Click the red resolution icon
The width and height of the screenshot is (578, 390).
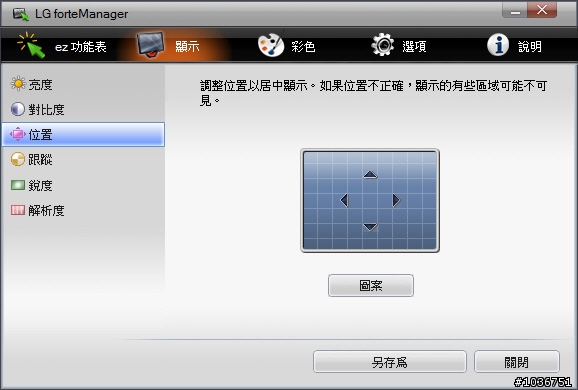point(18,210)
